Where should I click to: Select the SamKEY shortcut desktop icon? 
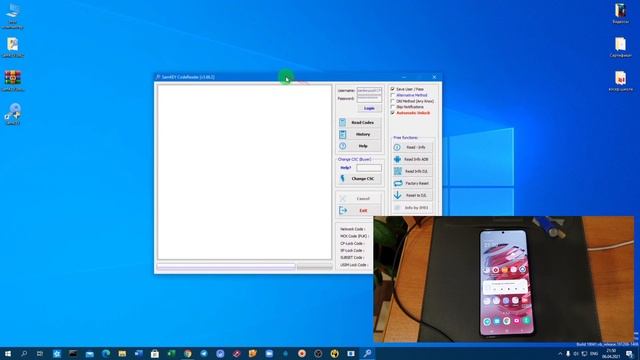pos(13,114)
